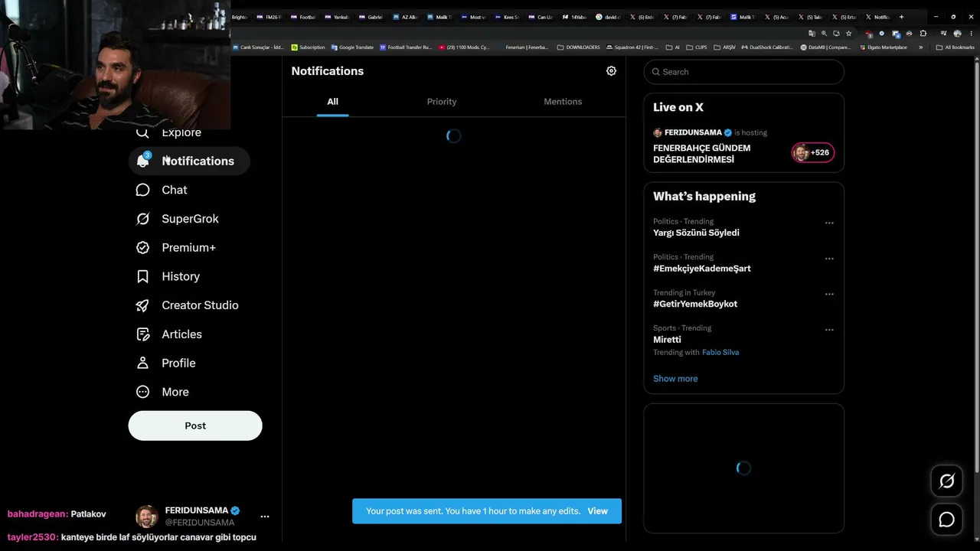Image resolution: width=980 pixels, height=551 pixels.
Task: Open the ARŞİV bookmark folder
Action: pos(724,47)
